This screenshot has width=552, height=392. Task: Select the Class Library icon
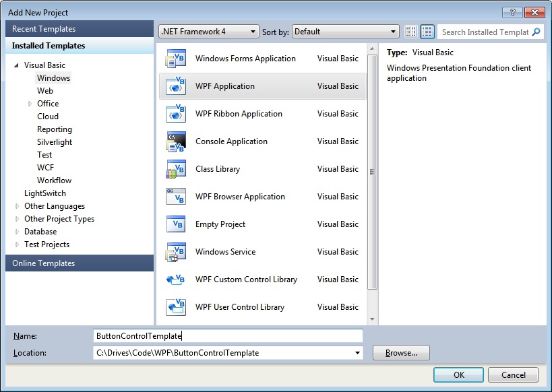(x=176, y=169)
